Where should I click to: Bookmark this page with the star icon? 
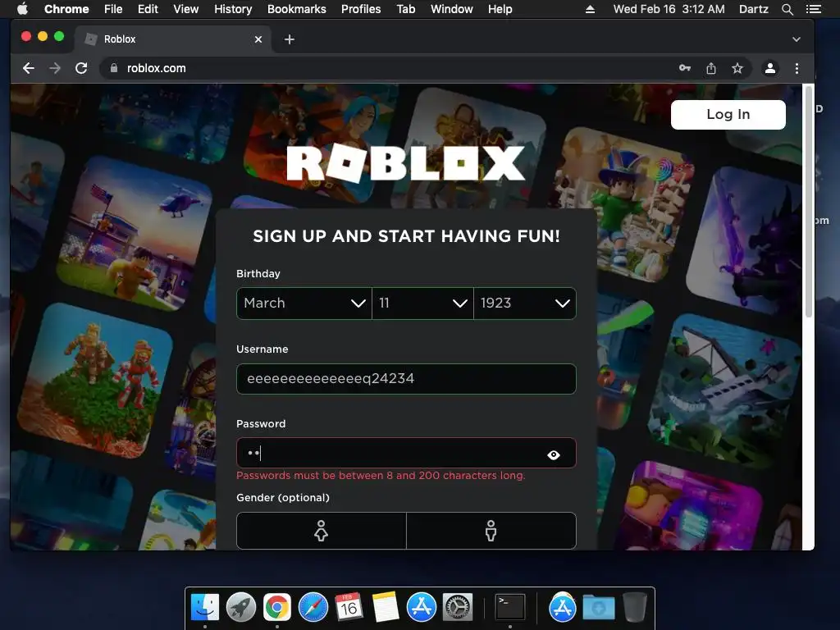737,68
